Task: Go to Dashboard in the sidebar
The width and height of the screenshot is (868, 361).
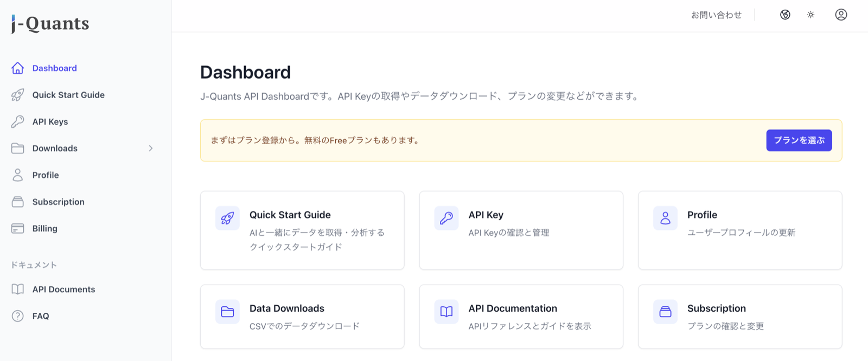Action: point(55,68)
